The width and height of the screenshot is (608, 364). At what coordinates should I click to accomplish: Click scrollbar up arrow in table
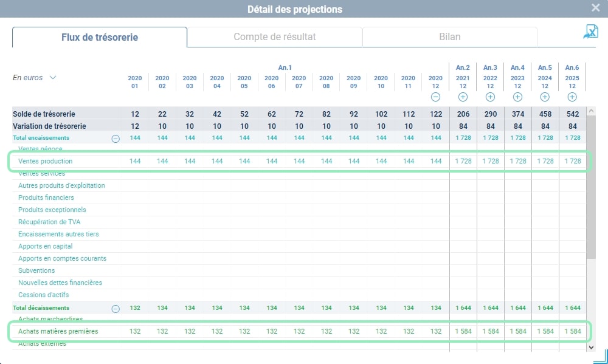pyautogui.click(x=591, y=111)
